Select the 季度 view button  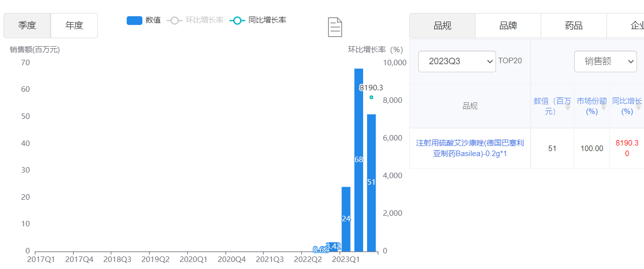pos(27,26)
